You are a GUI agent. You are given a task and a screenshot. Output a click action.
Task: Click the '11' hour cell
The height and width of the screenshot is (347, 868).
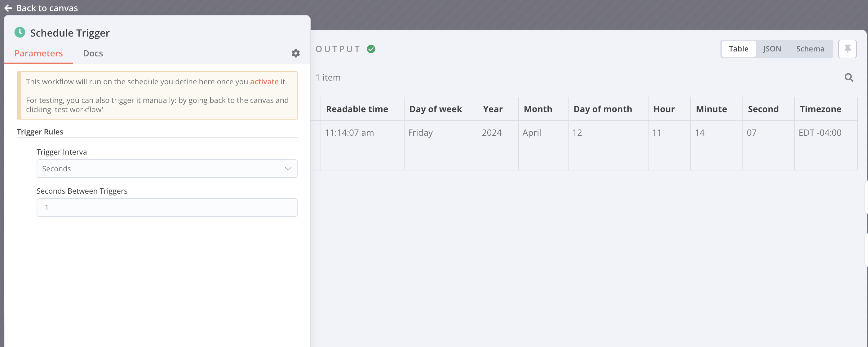click(669, 145)
